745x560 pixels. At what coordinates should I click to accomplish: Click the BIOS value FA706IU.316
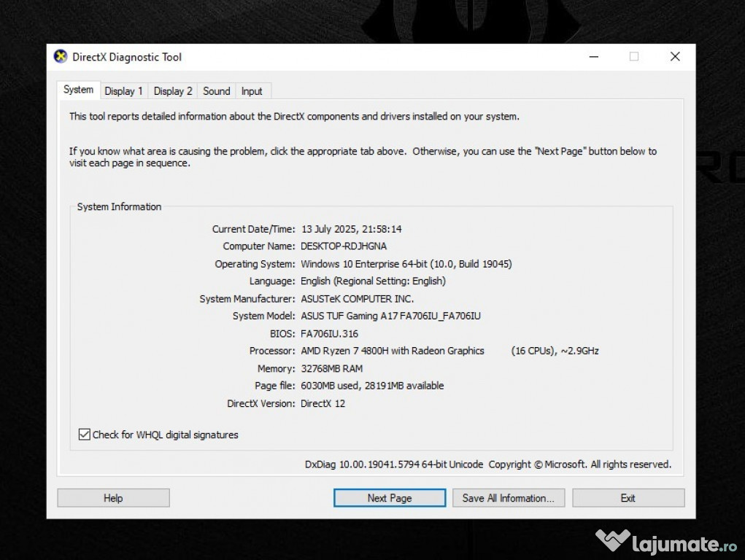point(329,333)
